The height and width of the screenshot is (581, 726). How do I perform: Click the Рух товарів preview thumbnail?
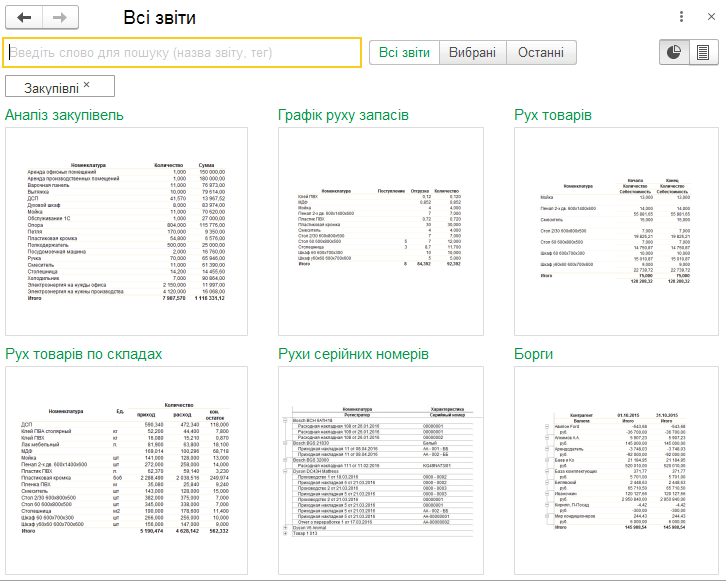(616, 231)
